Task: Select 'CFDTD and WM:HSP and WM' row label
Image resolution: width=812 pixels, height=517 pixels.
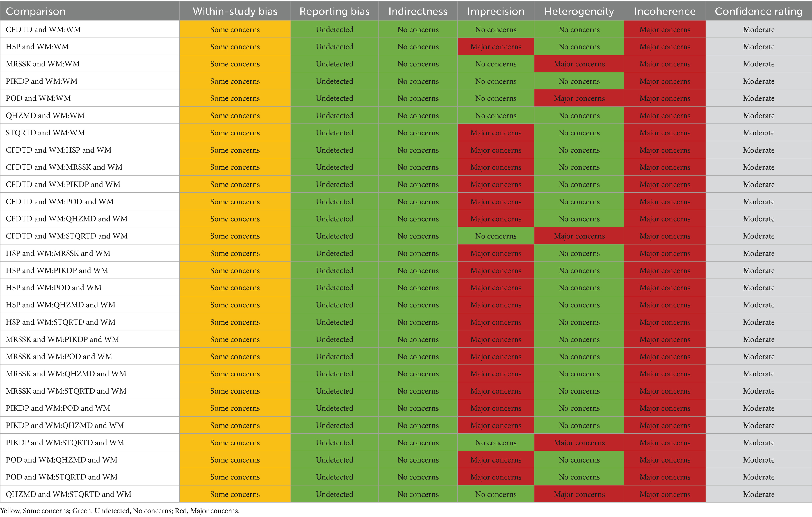Action: [59, 150]
